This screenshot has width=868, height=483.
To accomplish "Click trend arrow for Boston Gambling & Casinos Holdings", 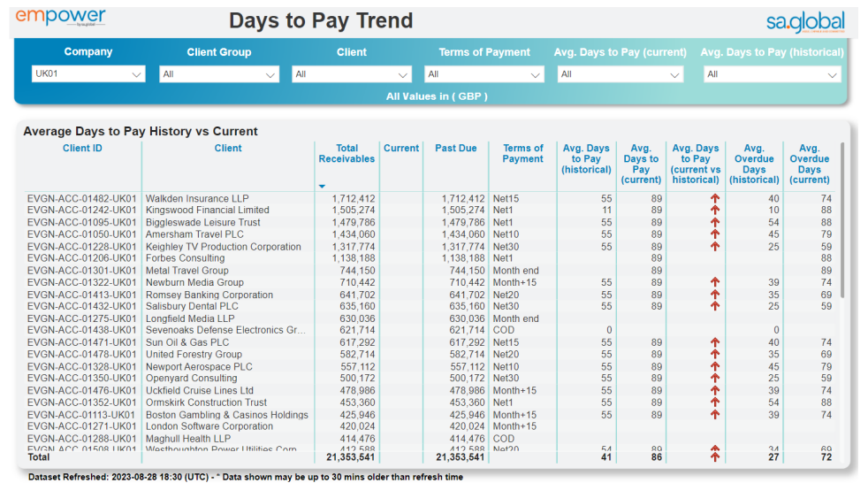I will pyautogui.click(x=715, y=415).
